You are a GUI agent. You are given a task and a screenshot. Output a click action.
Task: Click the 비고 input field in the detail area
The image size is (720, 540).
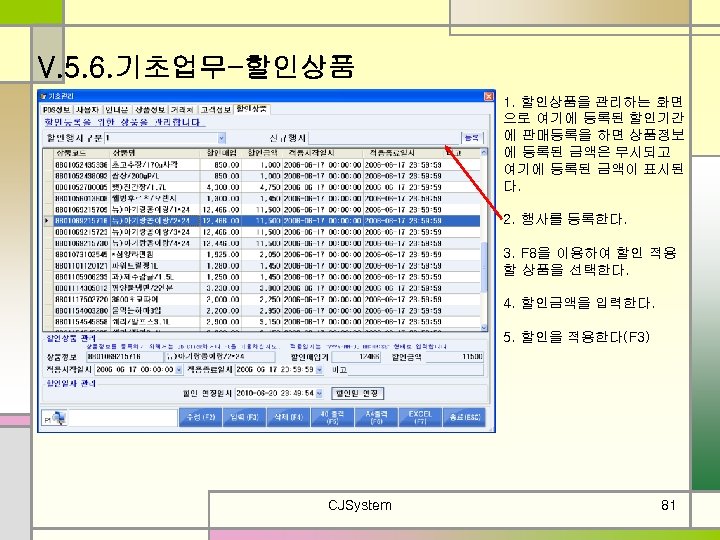click(416, 369)
